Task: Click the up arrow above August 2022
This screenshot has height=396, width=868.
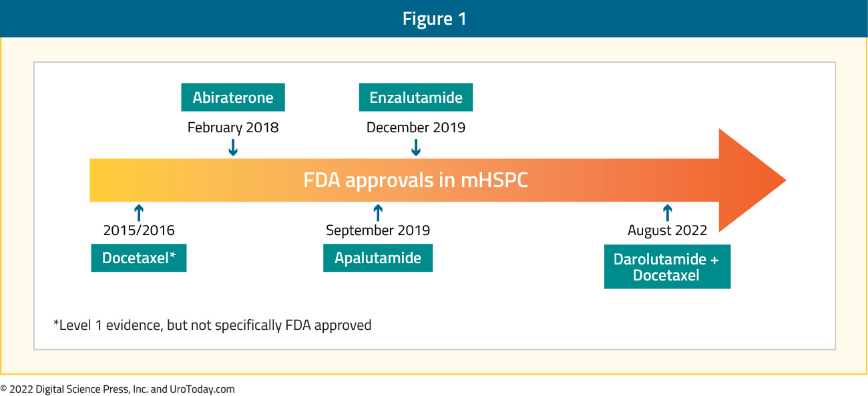Action: (667, 213)
